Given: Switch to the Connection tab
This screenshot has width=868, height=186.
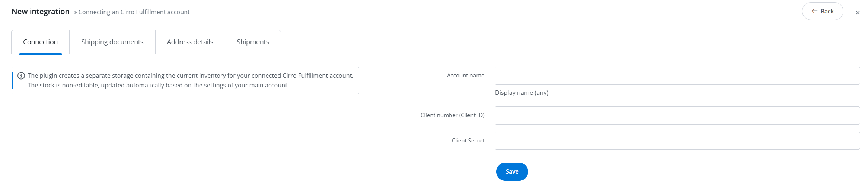Looking at the screenshot, I should [x=40, y=42].
